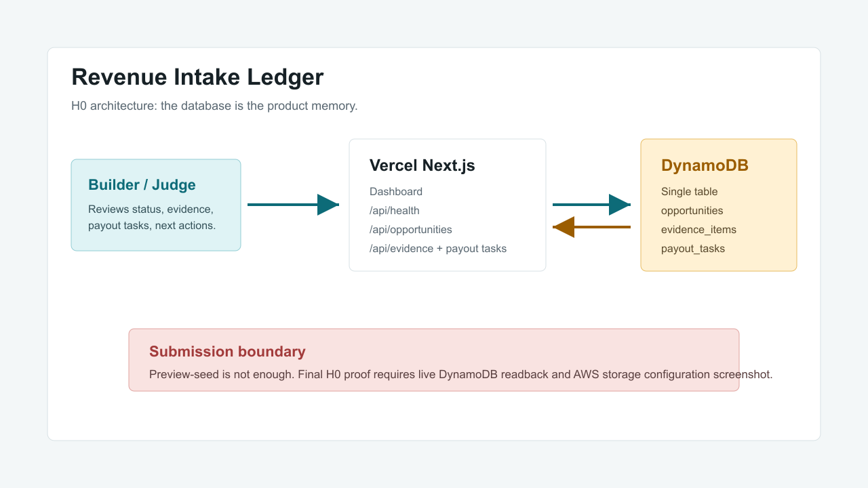Click the brown arrow returning from DynamoDB

[591, 227]
